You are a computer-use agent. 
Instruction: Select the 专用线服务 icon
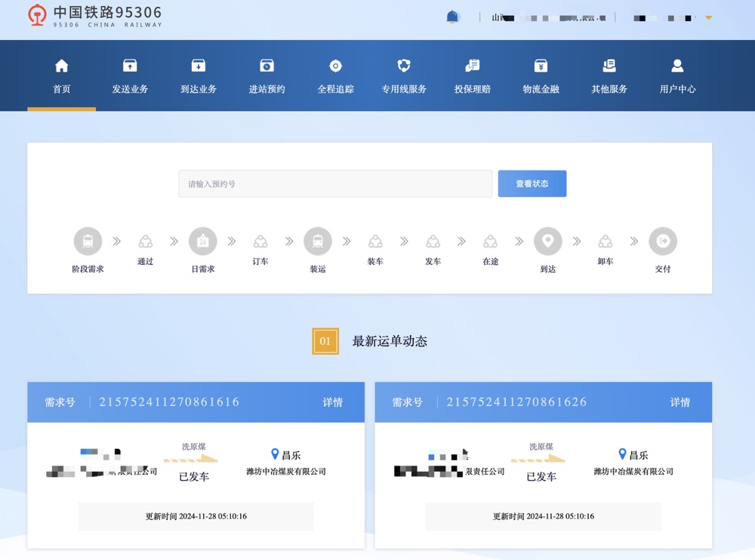(x=404, y=66)
